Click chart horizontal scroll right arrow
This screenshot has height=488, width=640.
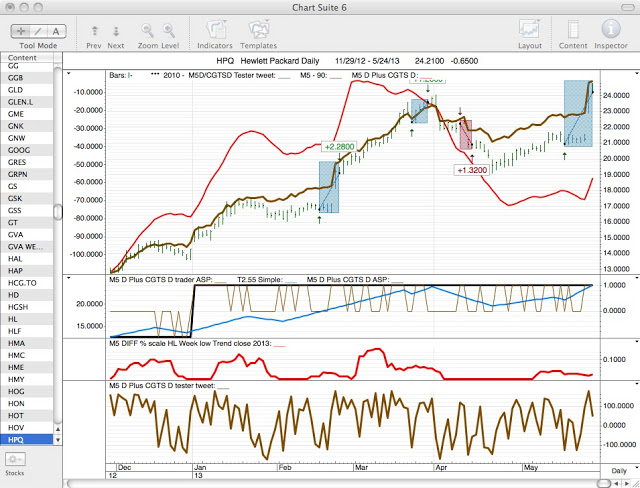point(627,484)
